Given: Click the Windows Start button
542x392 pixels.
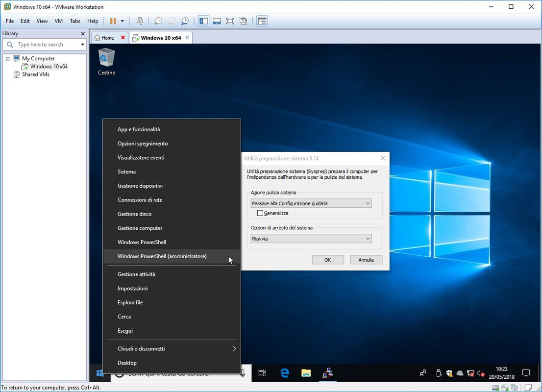Looking at the screenshot, I should (100, 373).
